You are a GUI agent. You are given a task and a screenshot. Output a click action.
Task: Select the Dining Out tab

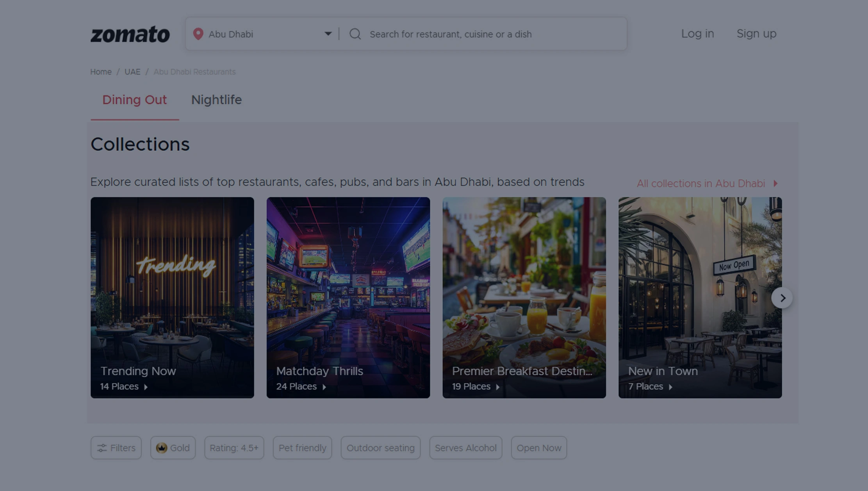pos(134,100)
